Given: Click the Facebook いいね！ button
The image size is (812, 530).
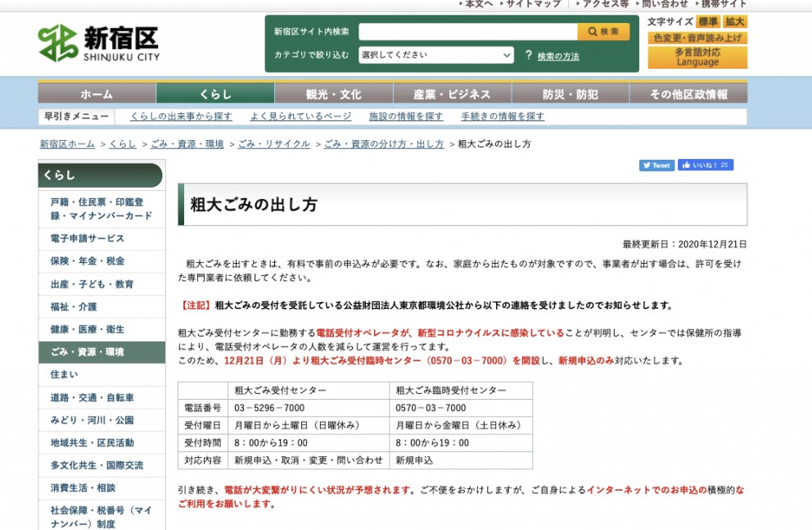Looking at the screenshot, I should (x=705, y=165).
